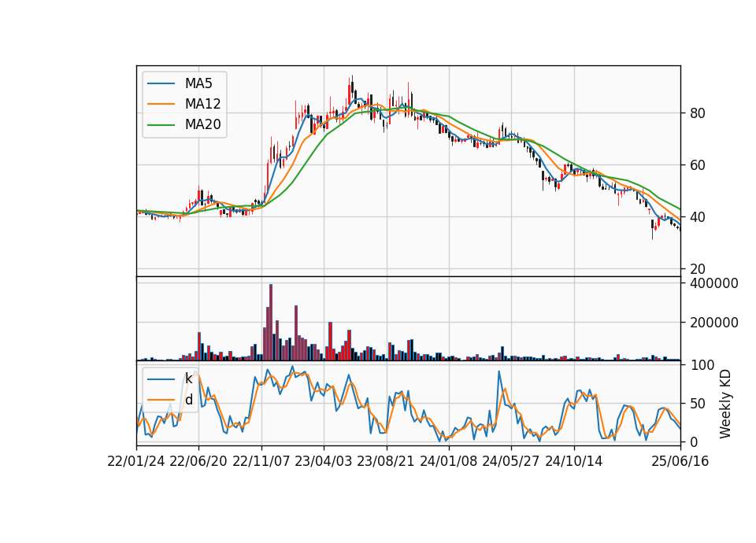The width and height of the screenshot is (756, 543).
Task: Click the orange MA12 legend line sample
Action: (161, 105)
